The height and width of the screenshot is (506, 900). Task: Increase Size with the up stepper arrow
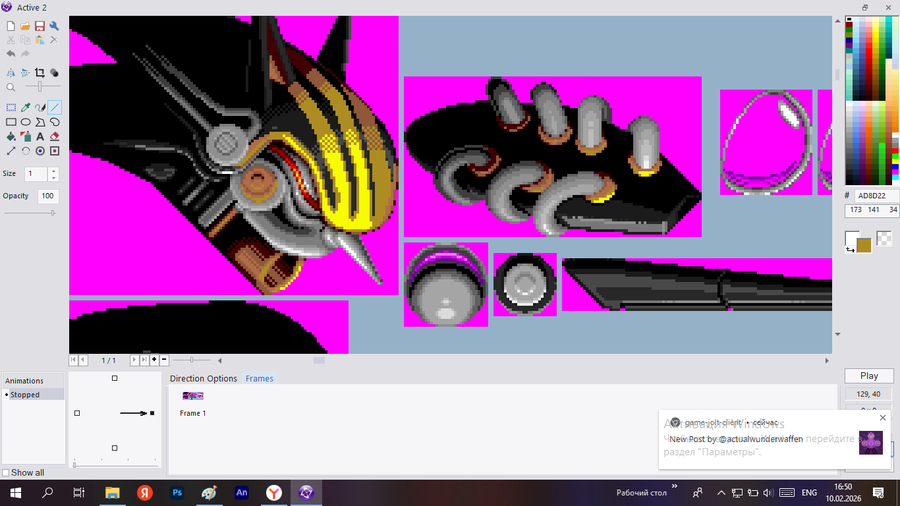pyautogui.click(x=53, y=170)
